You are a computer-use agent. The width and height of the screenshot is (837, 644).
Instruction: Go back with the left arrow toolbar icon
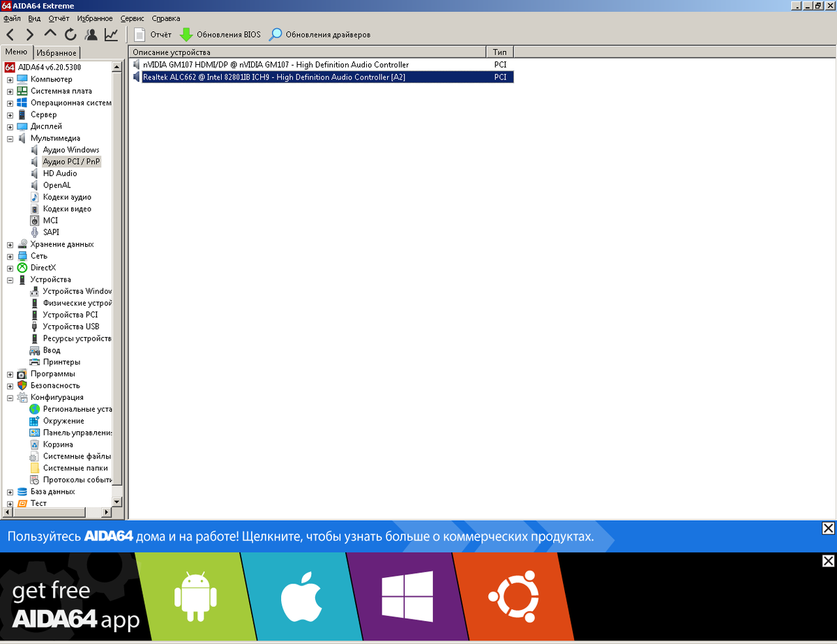point(10,34)
